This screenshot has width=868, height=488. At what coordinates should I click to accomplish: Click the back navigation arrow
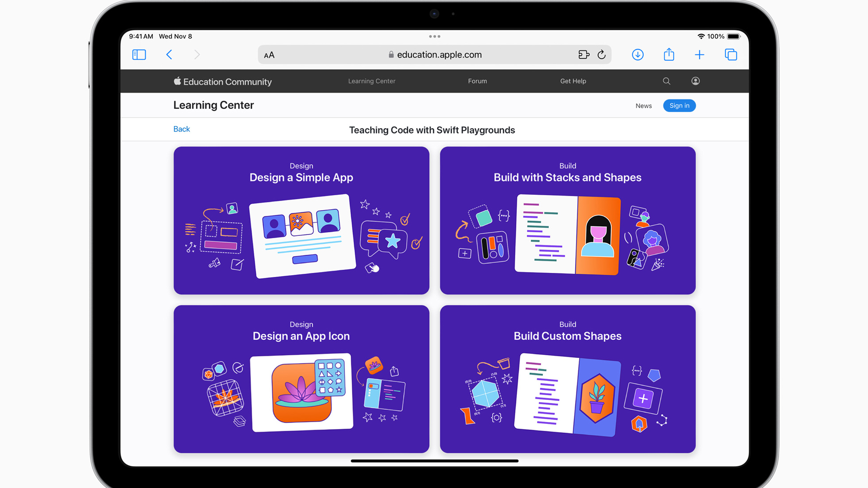(170, 55)
